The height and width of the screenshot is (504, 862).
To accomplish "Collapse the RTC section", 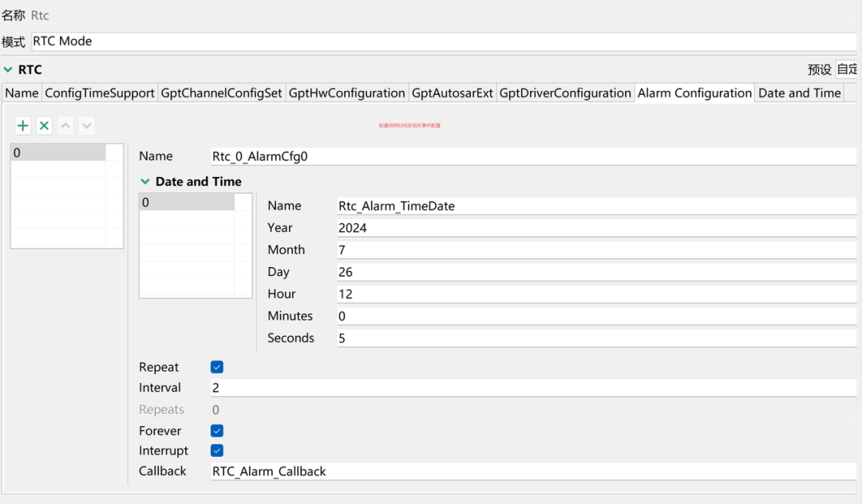I will [x=8, y=70].
